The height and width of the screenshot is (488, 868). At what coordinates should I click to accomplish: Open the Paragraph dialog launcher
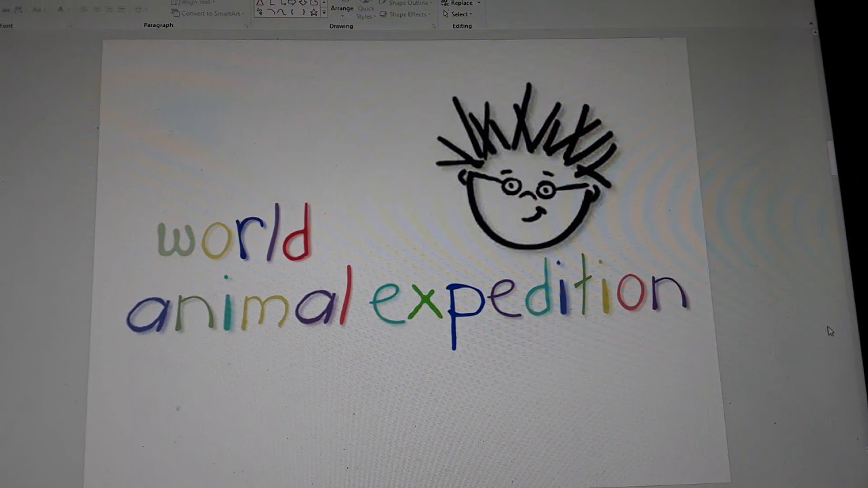pos(247,26)
